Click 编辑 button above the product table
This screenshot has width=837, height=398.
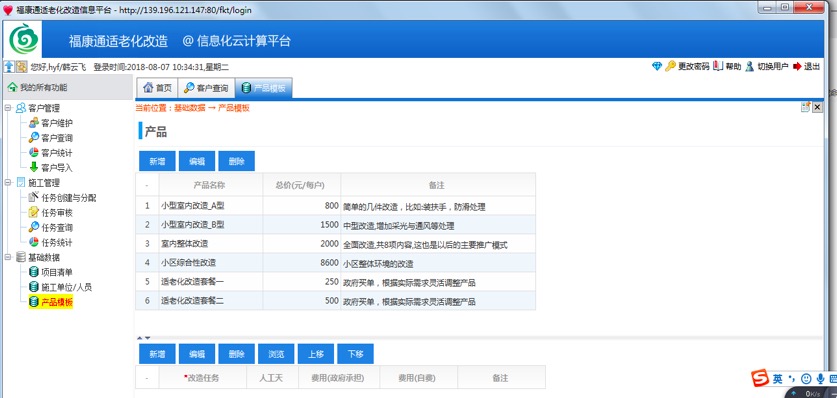[x=197, y=161]
